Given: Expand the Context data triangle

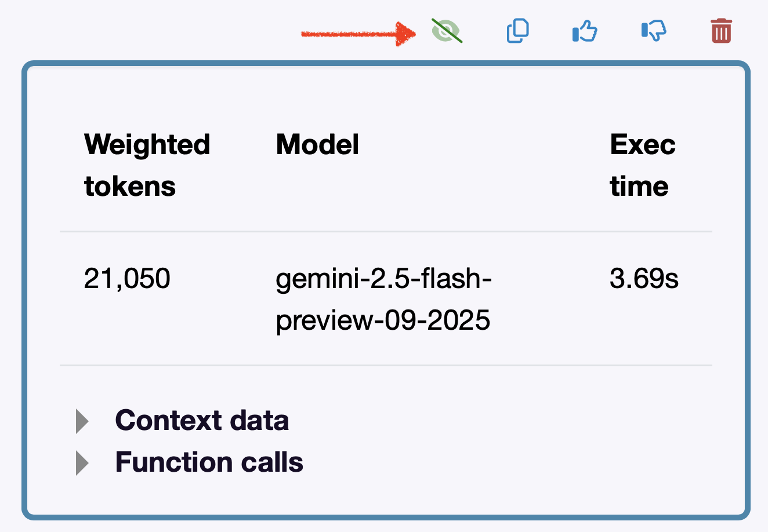Looking at the screenshot, I should click(82, 421).
